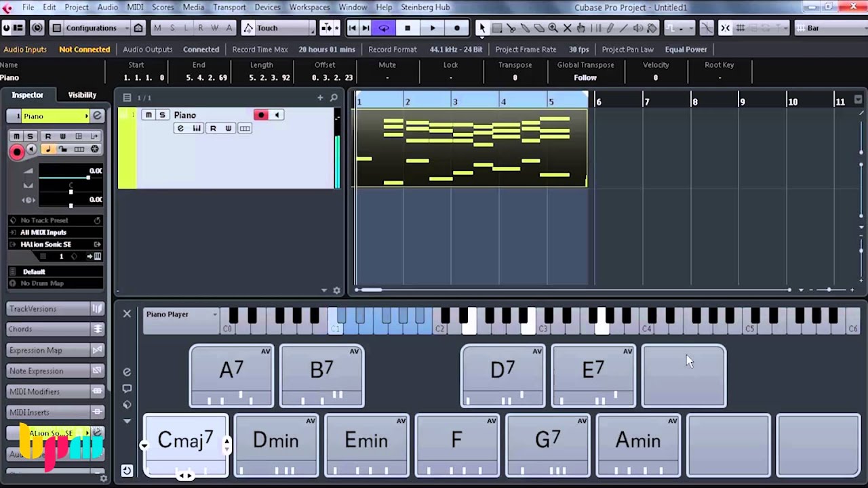Open the Steinberg Hub menu
The image size is (868, 488).
click(425, 7)
